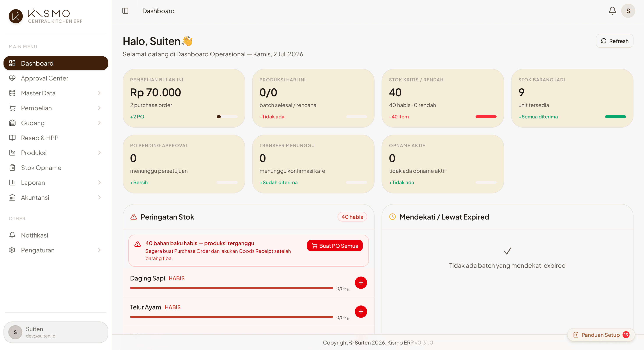Open the S user avatar menu
Image resolution: width=644 pixels, height=350 pixels.
point(628,11)
